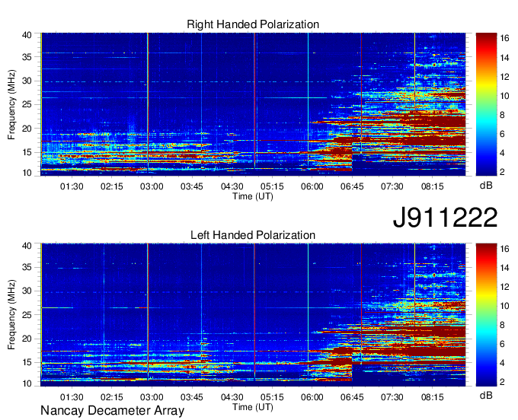Click the 03:00 time tick of Left Handed plot
The width and height of the screenshot is (518, 420).
coord(152,397)
